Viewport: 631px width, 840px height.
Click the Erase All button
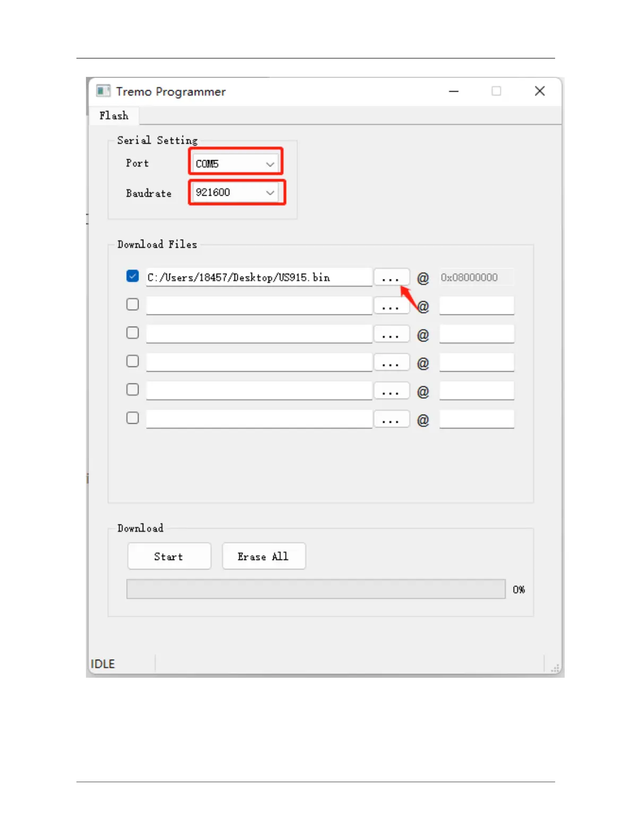coord(264,556)
